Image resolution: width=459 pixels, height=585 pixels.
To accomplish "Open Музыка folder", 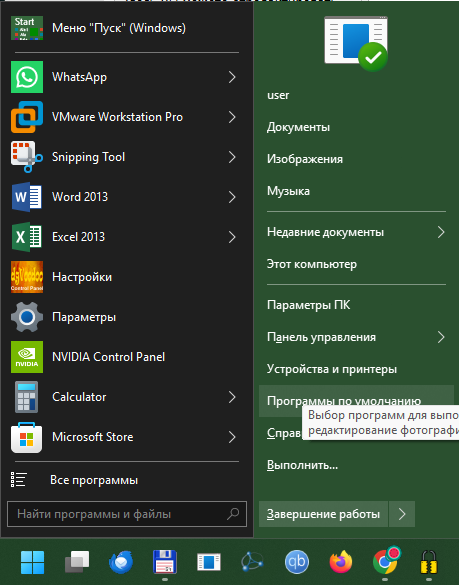I will click(x=288, y=191).
